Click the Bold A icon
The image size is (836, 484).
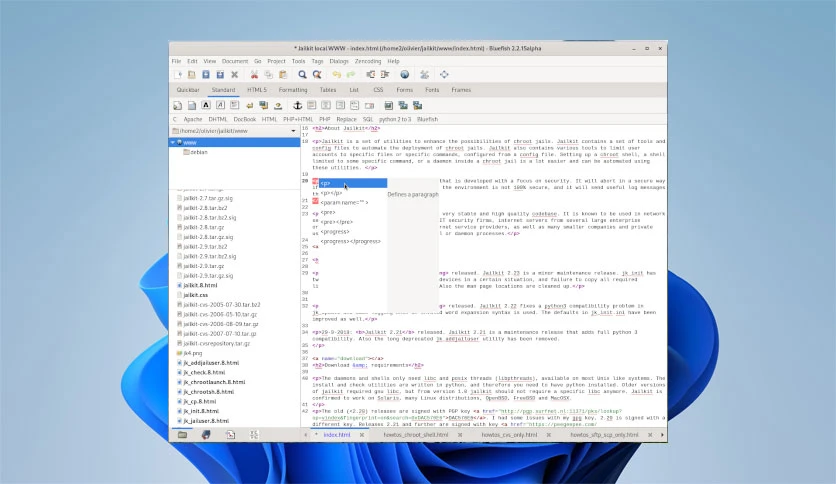tap(206, 106)
